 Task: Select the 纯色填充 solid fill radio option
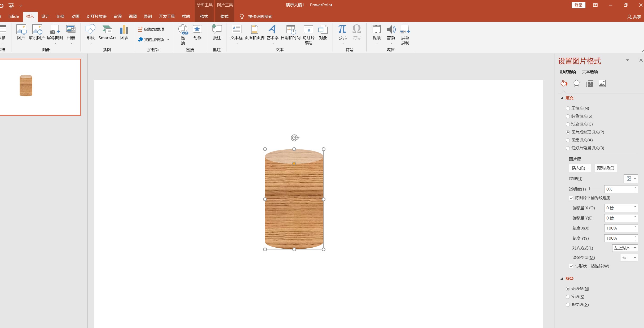click(x=568, y=116)
